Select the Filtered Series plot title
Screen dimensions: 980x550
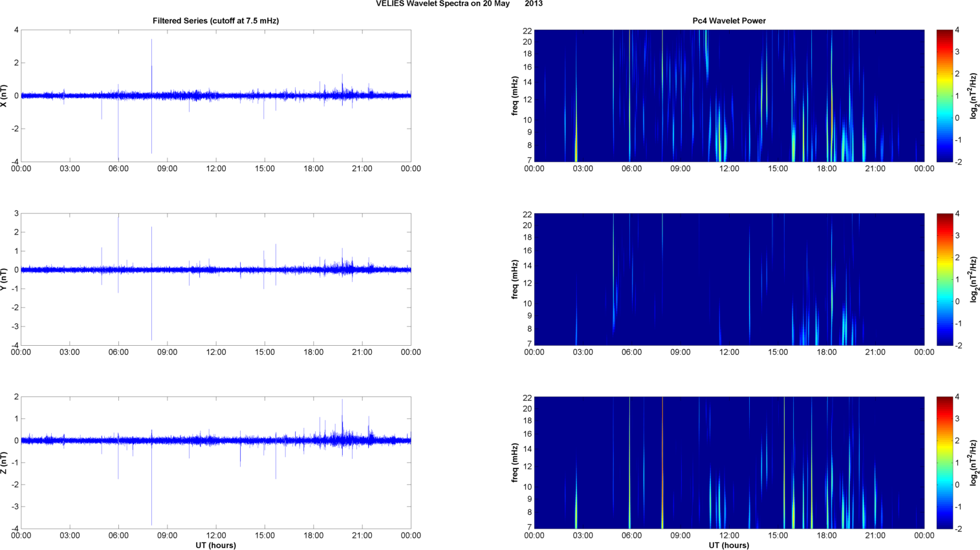[215, 21]
